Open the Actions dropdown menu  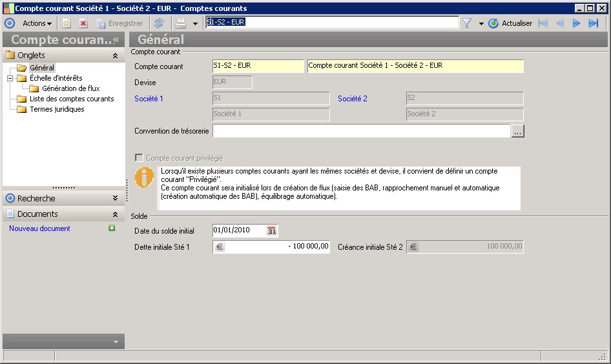(x=37, y=23)
